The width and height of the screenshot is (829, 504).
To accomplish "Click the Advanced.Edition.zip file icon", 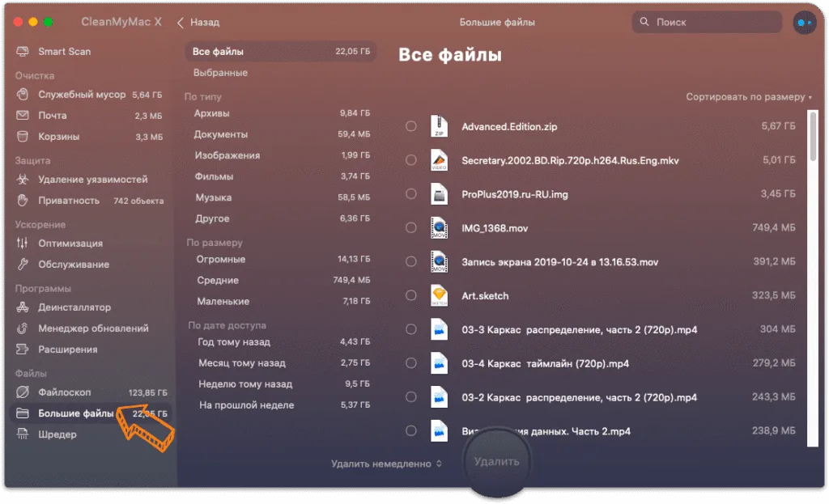I will (439, 126).
